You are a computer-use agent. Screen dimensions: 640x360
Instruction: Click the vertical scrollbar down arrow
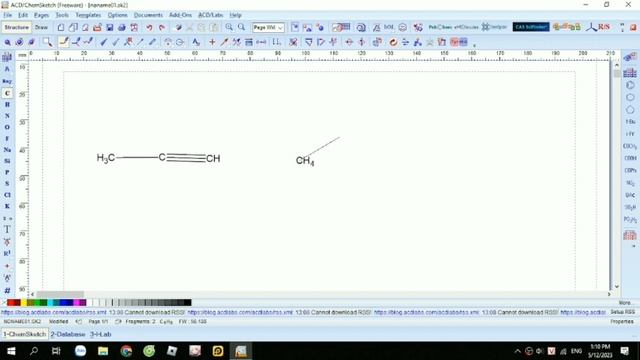click(x=617, y=287)
